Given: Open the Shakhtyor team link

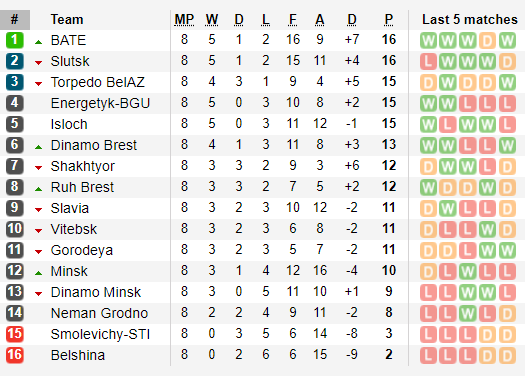Looking at the screenshot, I should coord(83,166).
